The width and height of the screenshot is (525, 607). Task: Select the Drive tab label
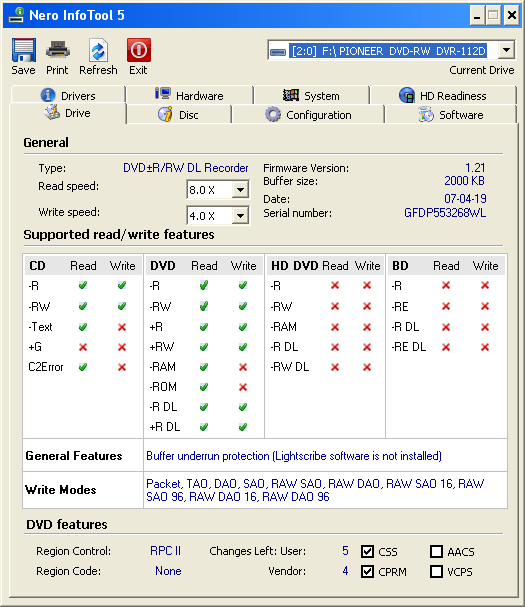[x=78, y=113]
